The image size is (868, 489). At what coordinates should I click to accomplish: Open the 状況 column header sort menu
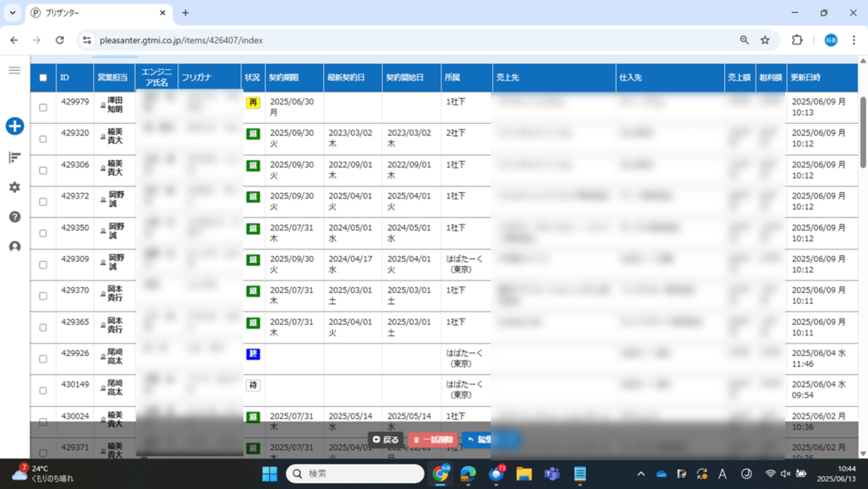click(252, 78)
